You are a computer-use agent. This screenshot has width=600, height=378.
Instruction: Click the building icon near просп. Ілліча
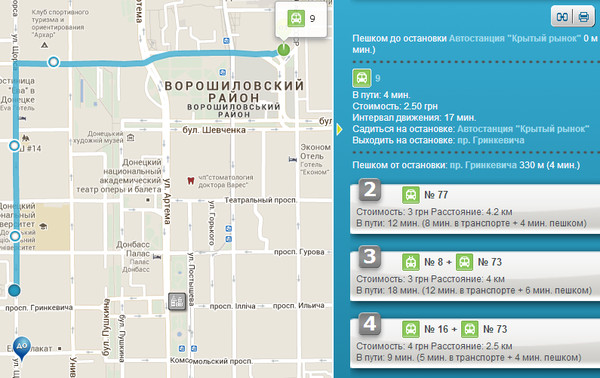pos(177,301)
